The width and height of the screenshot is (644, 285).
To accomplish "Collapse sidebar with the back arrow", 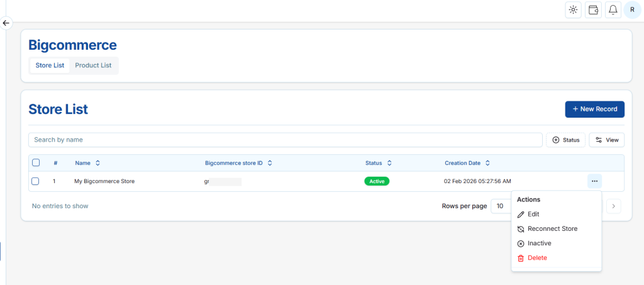I will pos(6,23).
